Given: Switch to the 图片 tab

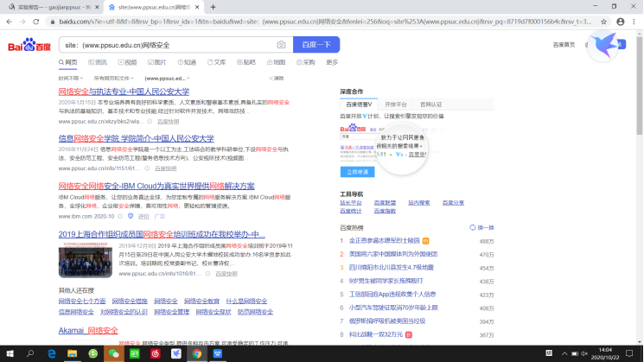Looking at the screenshot, I should [x=156, y=62].
